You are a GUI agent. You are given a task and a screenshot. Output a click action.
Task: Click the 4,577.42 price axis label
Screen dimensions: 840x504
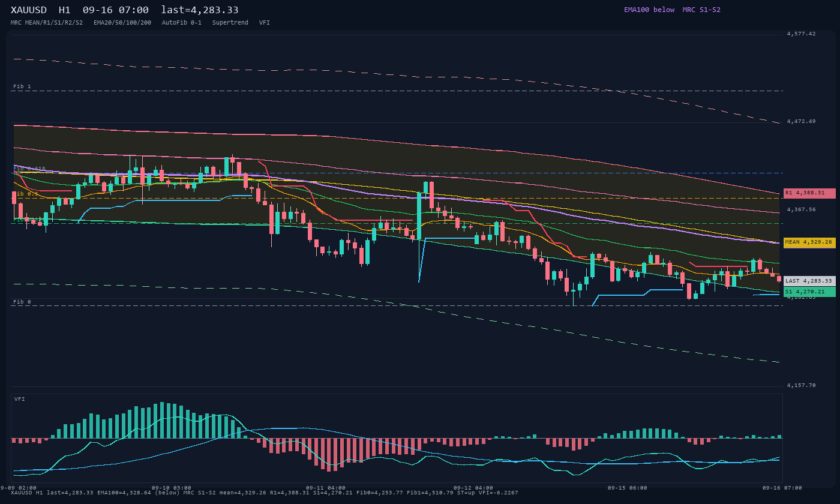pos(802,34)
